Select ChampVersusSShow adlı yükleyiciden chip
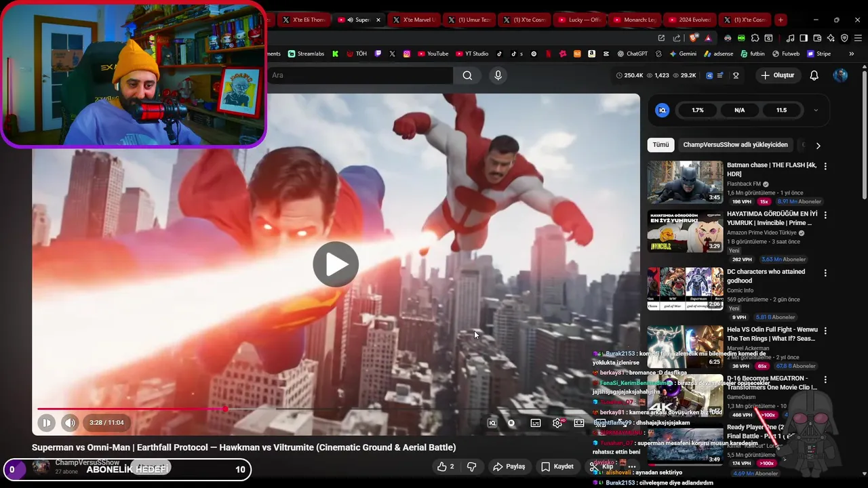This screenshot has width=868, height=488. (x=735, y=144)
